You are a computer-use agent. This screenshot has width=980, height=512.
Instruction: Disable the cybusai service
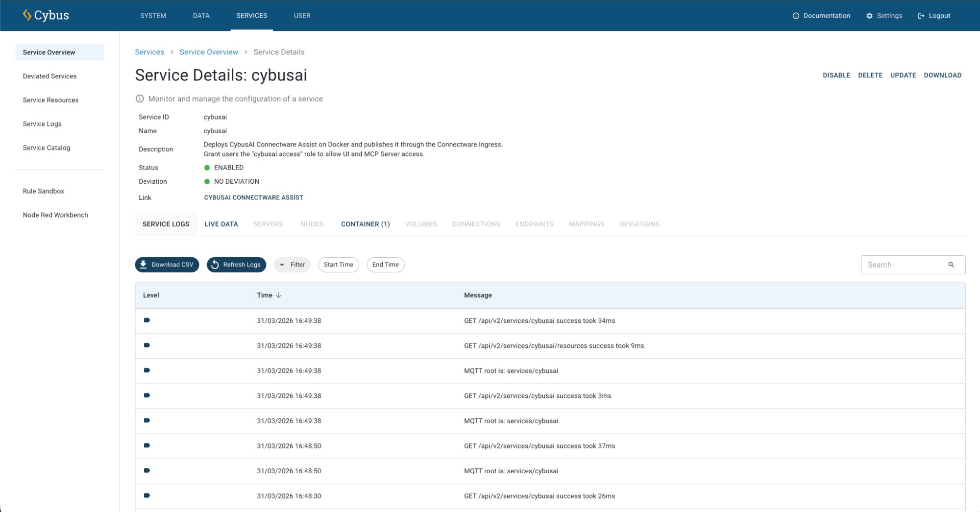click(836, 75)
